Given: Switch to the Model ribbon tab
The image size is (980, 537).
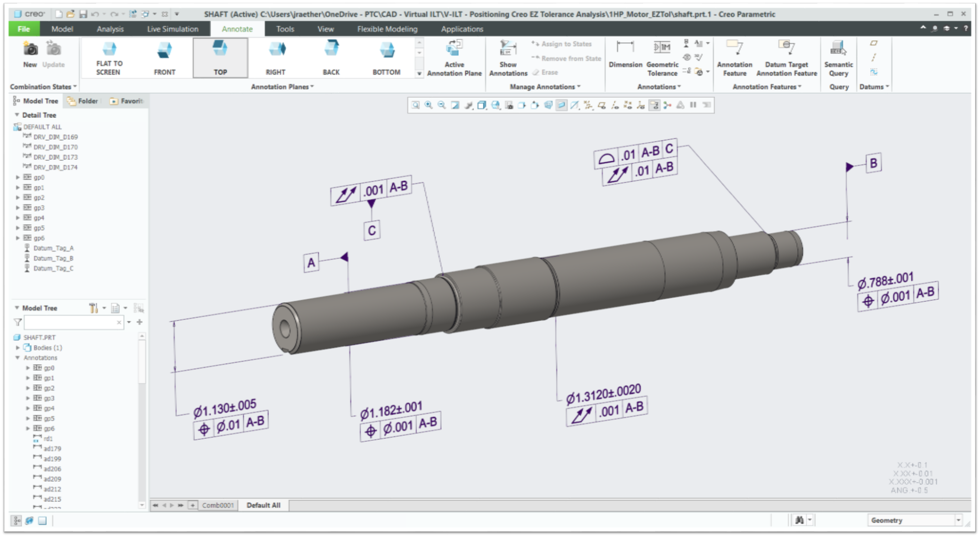Looking at the screenshot, I should click(x=62, y=29).
